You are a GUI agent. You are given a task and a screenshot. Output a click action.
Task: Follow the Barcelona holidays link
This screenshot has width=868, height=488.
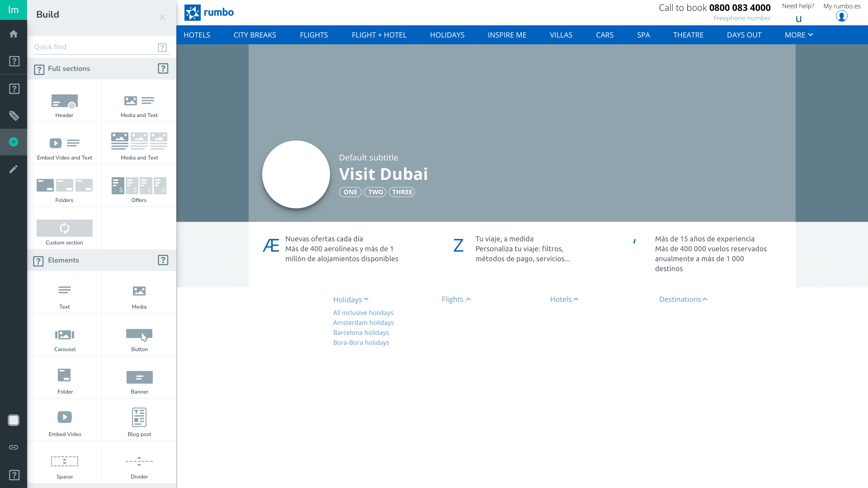(361, 333)
